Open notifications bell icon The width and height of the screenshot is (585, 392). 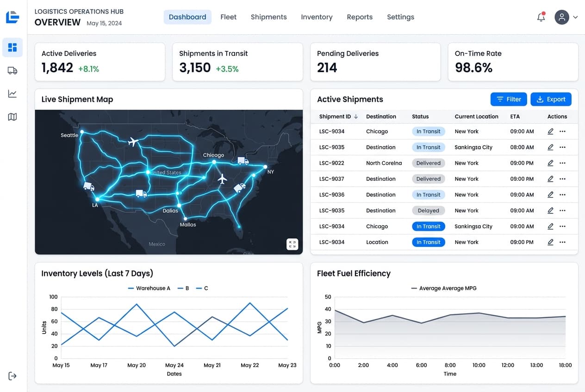[541, 17]
